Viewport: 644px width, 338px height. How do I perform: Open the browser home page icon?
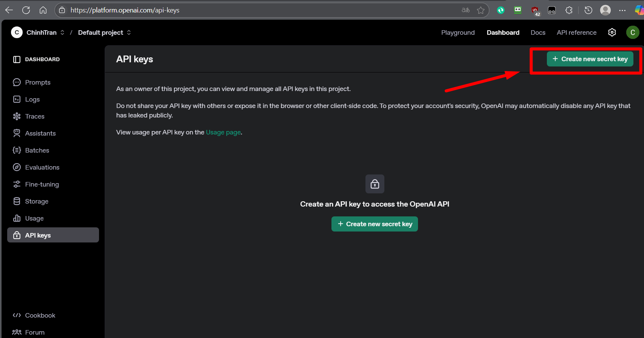tap(43, 10)
